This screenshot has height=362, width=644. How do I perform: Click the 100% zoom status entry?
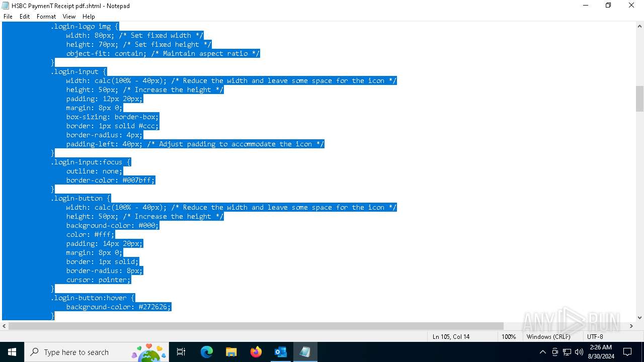click(x=509, y=337)
